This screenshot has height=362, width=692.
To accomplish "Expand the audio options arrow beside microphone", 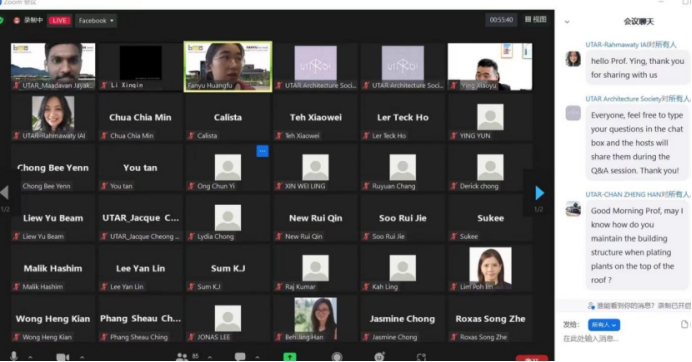I will pos(30,357).
